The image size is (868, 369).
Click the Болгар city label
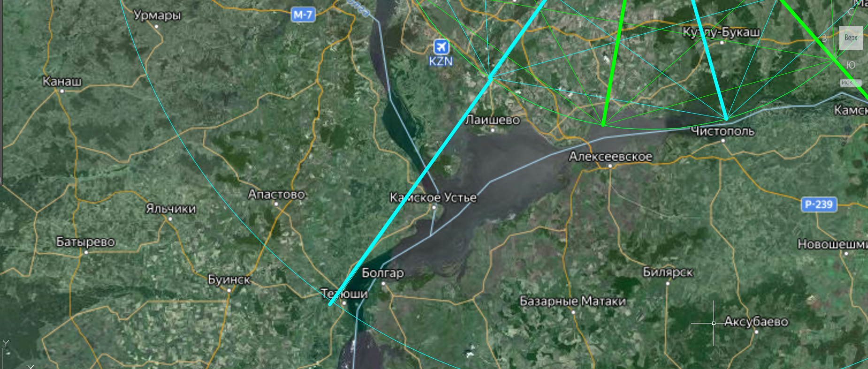[x=383, y=273]
